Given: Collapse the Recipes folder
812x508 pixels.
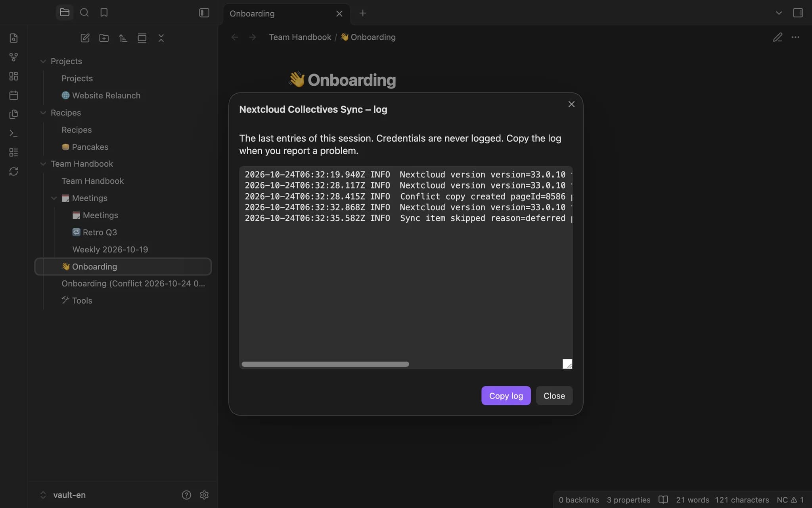Looking at the screenshot, I should coord(43,113).
